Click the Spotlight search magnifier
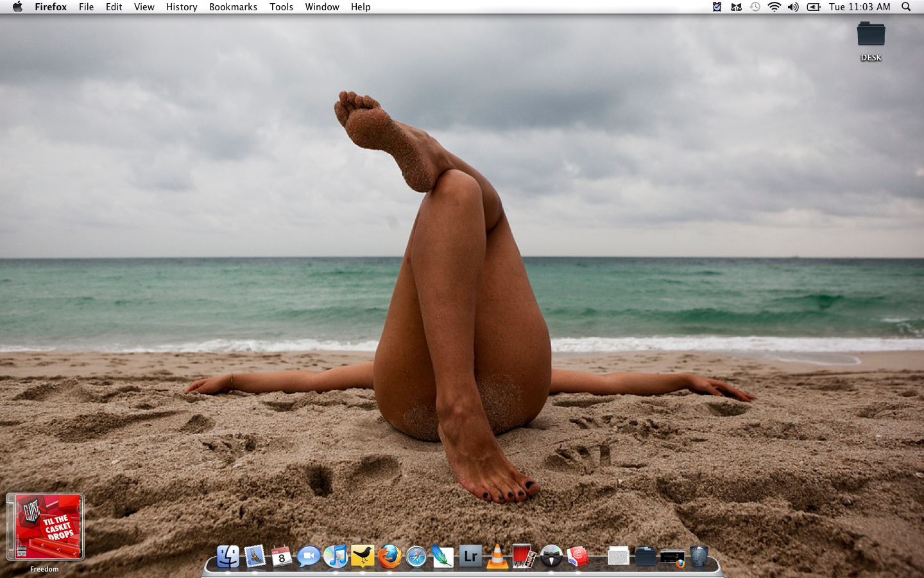 pos(906,7)
